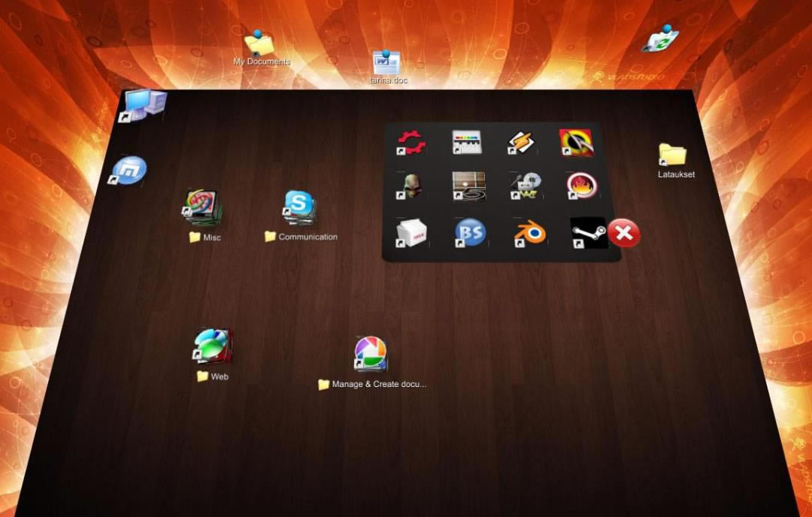The width and height of the screenshot is (812, 517).
Task: Open the My Documents folder icon
Action: pyautogui.click(x=259, y=44)
